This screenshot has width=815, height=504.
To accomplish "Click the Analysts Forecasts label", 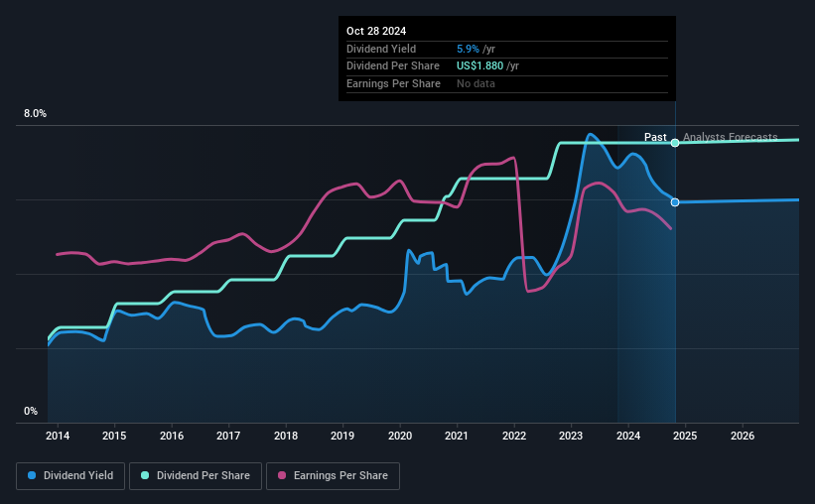I will click(731, 137).
